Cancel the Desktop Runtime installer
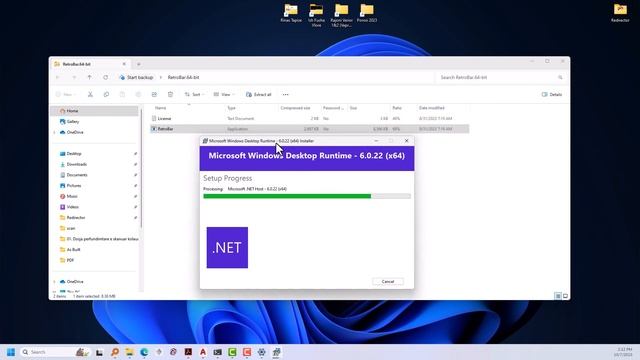Image resolution: width=640 pixels, height=360 pixels. pyautogui.click(x=388, y=282)
